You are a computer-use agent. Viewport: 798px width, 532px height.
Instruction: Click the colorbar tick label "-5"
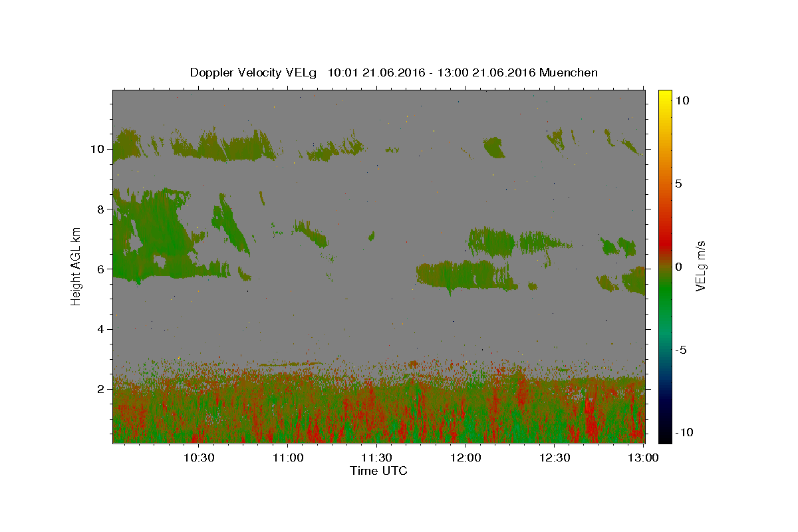tap(682, 350)
